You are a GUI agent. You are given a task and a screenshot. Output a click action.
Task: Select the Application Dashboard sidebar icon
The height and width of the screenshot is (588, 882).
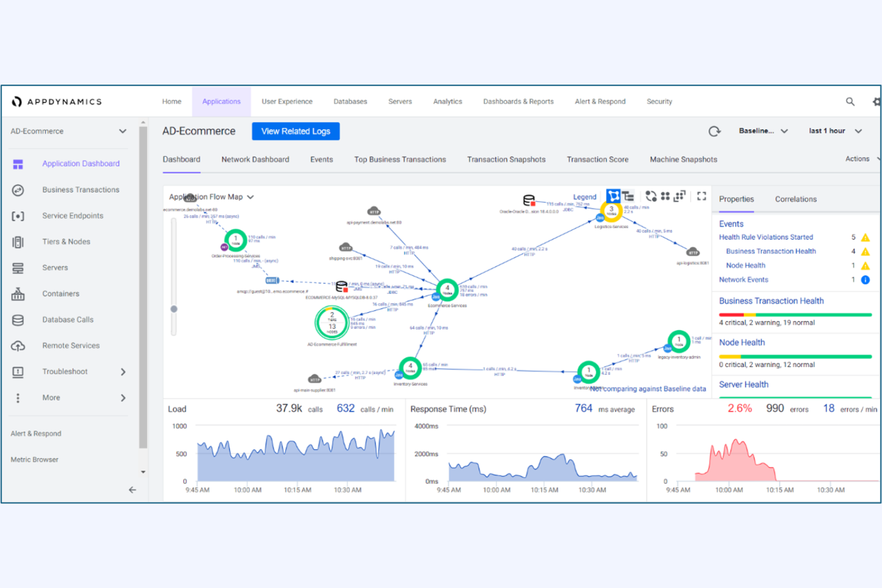[x=18, y=163]
